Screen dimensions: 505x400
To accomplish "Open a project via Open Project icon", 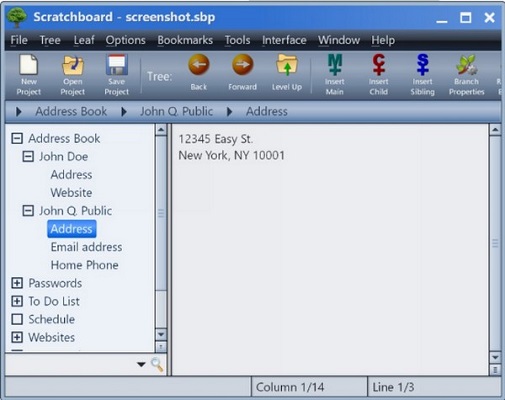I will (x=73, y=65).
